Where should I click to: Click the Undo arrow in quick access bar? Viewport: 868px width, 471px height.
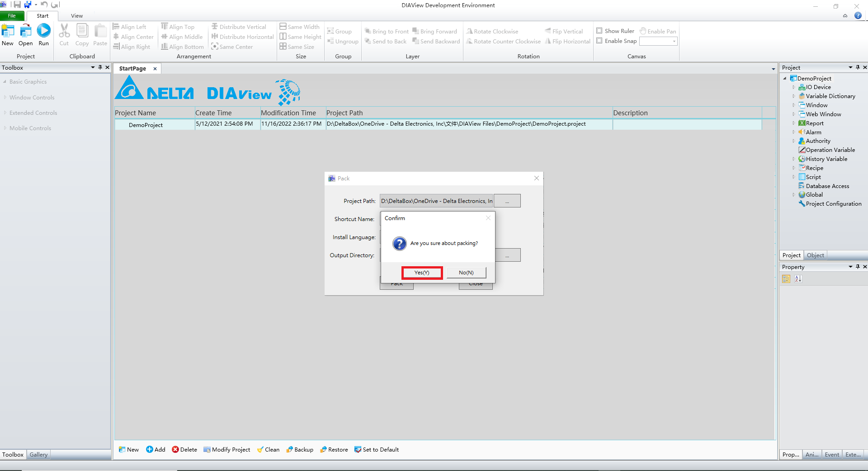pos(44,5)
